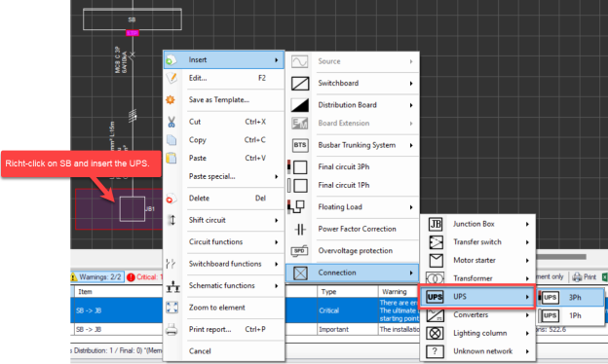The height and width of the screenshot is (364, 608).
Task: Expand the Shift circuit submenu arrow
Action: (277, 220)
